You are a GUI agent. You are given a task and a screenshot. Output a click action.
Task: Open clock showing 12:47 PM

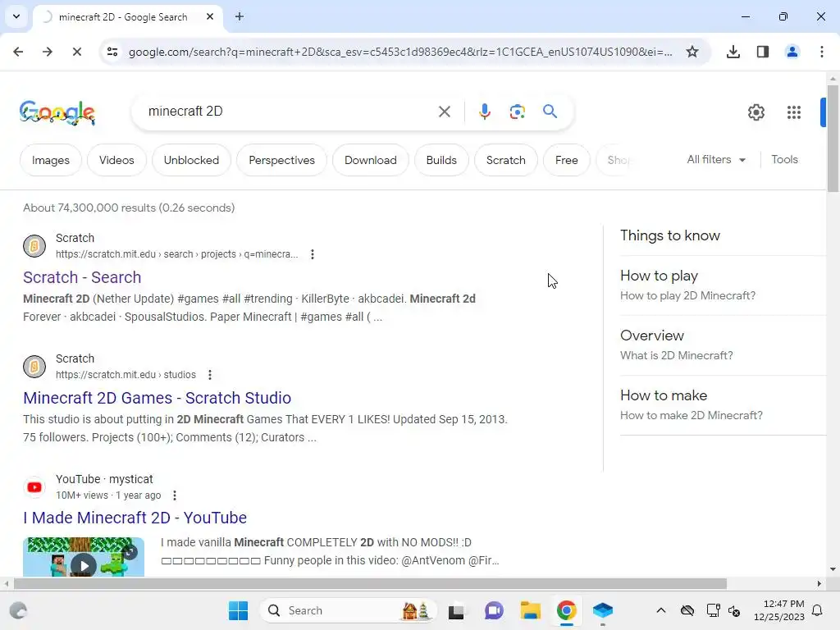[x=779, y=610]
